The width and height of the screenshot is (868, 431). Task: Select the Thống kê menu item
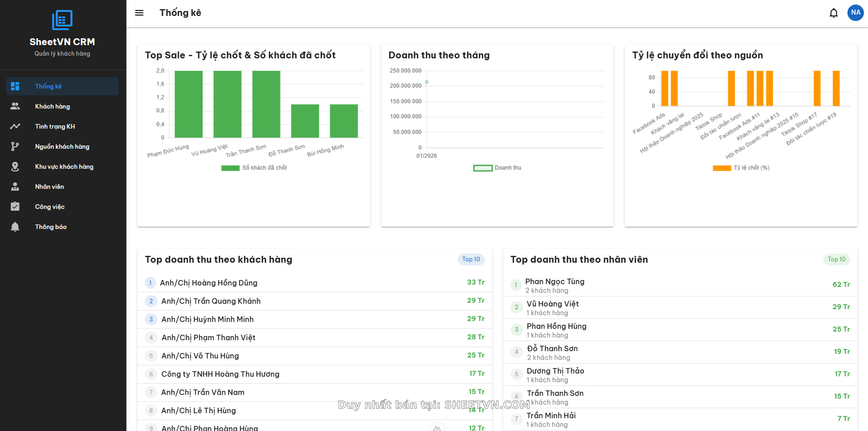[x=62, y=86]
